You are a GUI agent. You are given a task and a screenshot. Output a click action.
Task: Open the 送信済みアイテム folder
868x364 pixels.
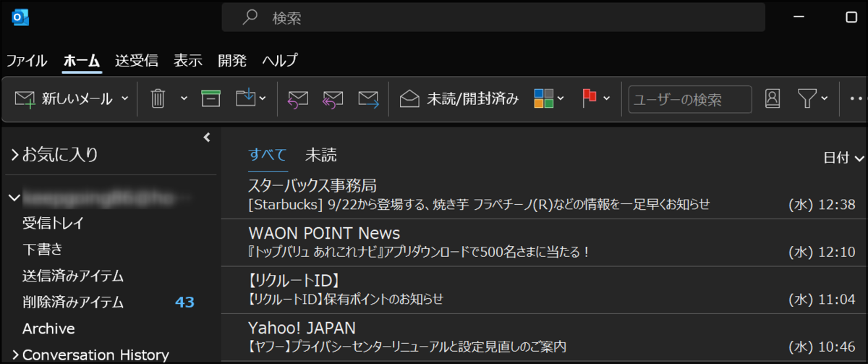[x=73, y=276]
